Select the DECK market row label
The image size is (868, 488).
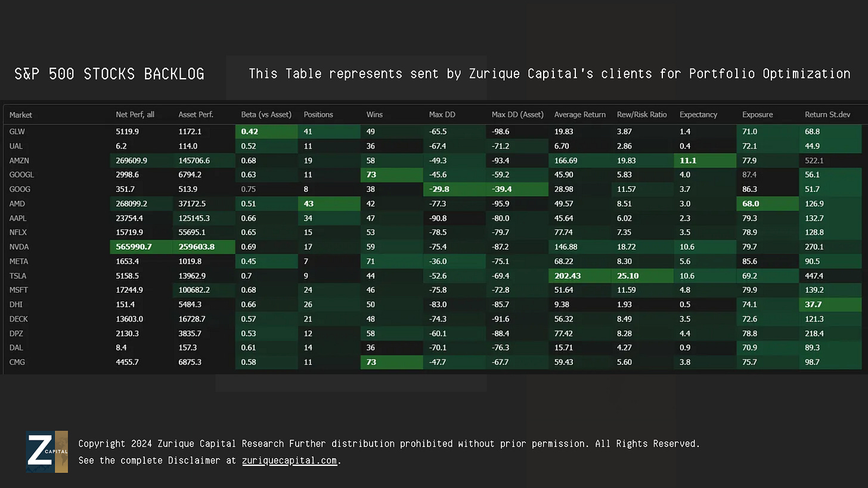pyautogui.click(x=18, y=319)
